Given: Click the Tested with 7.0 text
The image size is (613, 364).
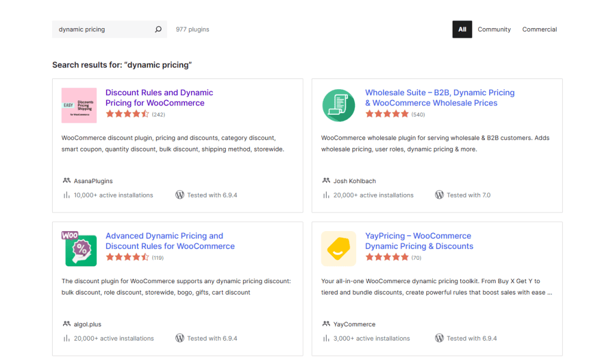Looking at the screenshot, I should point(468,195).
